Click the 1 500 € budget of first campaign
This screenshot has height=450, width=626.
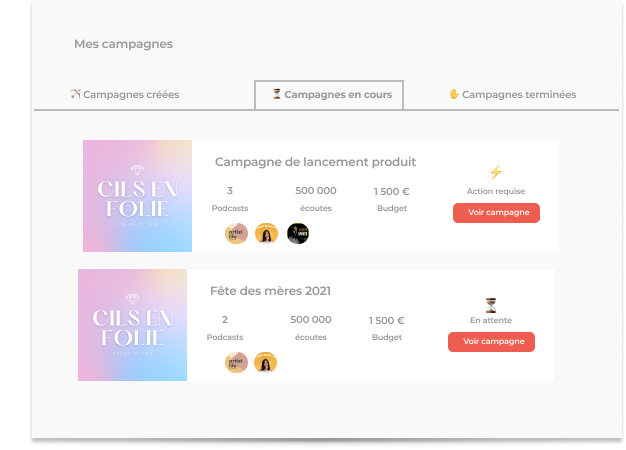391,191
